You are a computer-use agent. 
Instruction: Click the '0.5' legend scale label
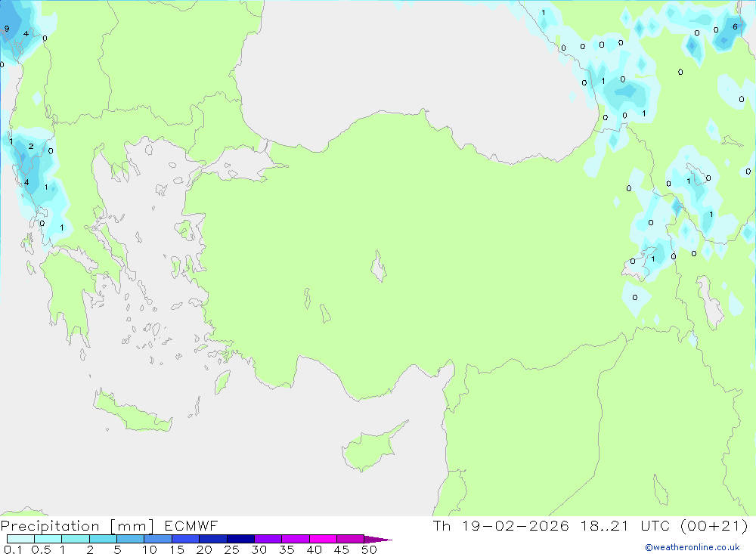tap(41, 549)
